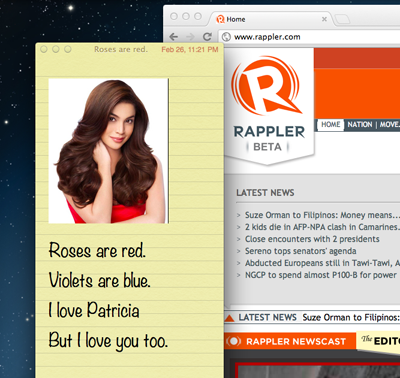Open 'NGCP to spend almost P100-B' headline

pyautogui.click(x=321, y=275)
